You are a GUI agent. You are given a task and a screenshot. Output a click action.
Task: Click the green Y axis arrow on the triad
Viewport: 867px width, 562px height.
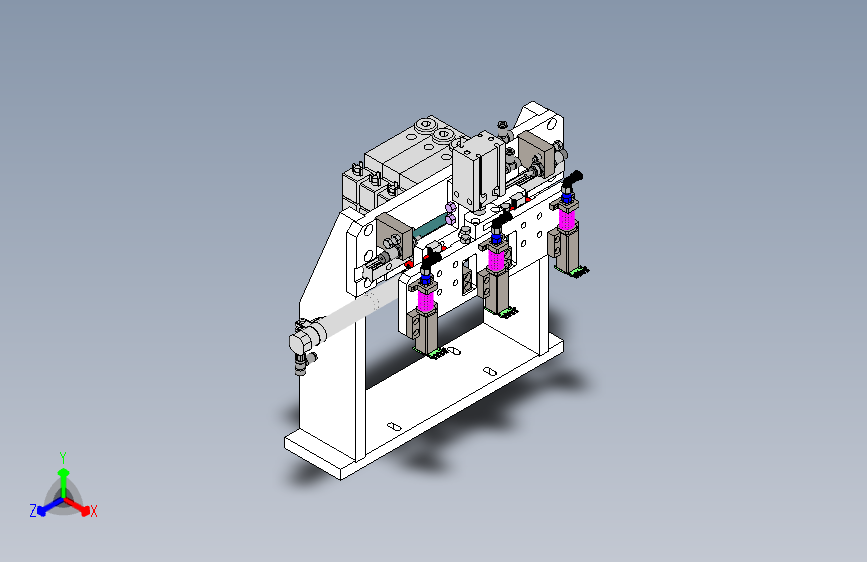64,482
